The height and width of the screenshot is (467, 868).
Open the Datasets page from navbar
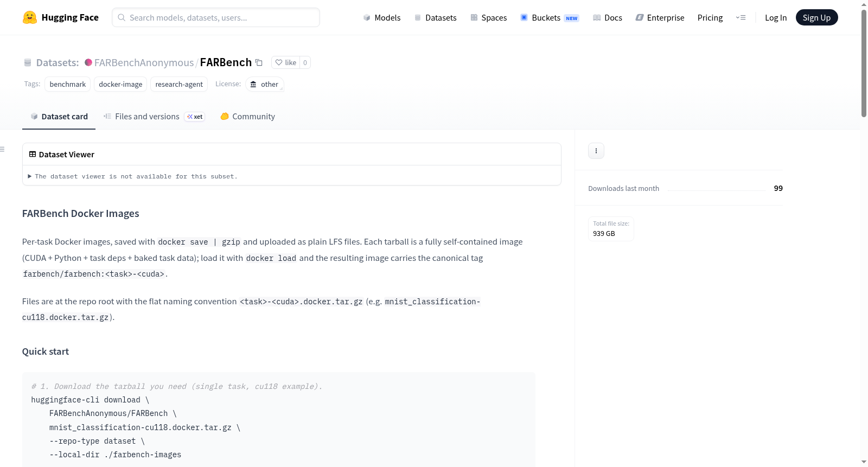click(x=436, y=17)
